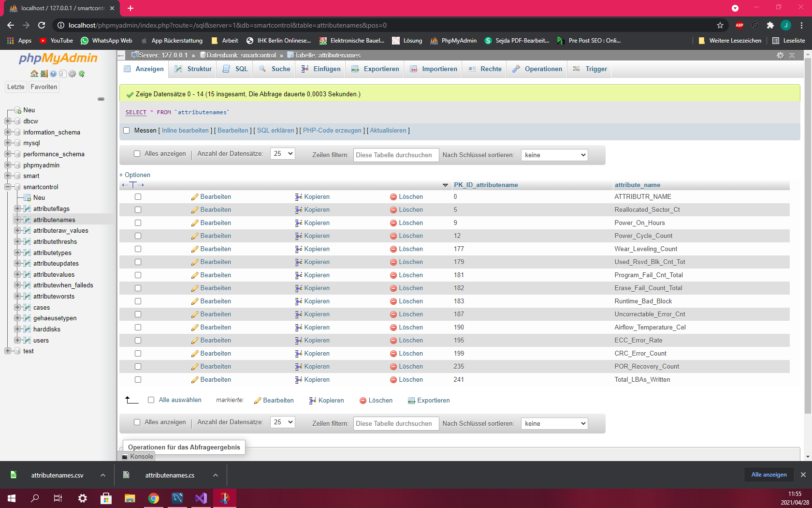
Task: Open Windows Start menu
Action: (x=12, y=498)
